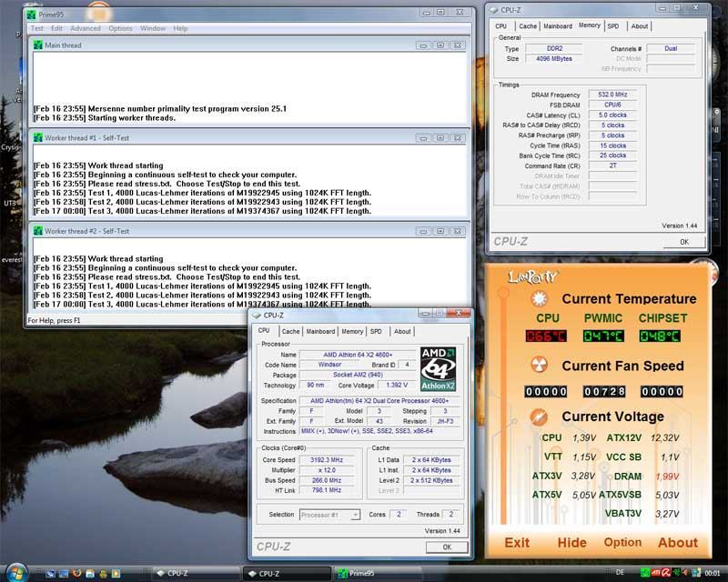Click the Current Fan Speed fan icon
The width and height of the screenshot is (728, 582).
tap(539, 365)
